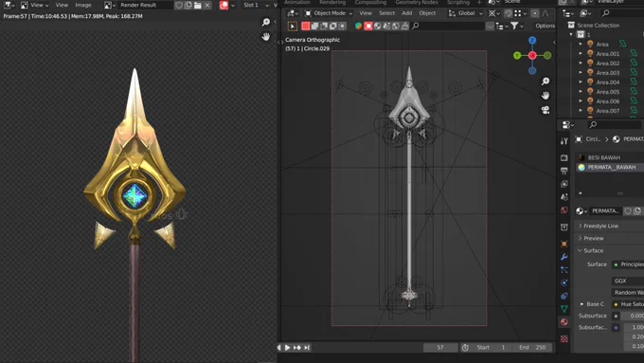Image resolution: width=644 pixels, height=363 pixels.
Task: Click zoom magnifier icon in Render Result editor
Action: click(266, 22)
